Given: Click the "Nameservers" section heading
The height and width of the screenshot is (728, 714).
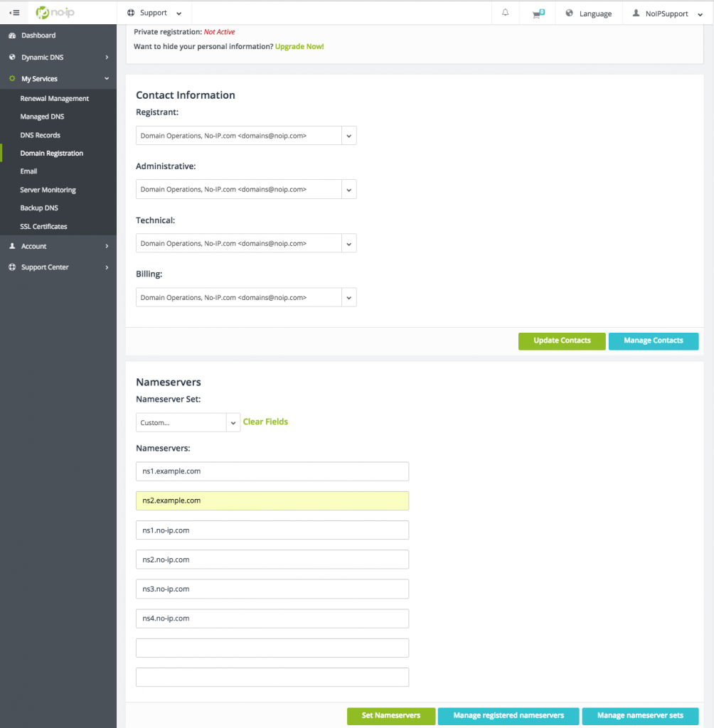Looking at the screenshot, I should [x=169, y=382].
